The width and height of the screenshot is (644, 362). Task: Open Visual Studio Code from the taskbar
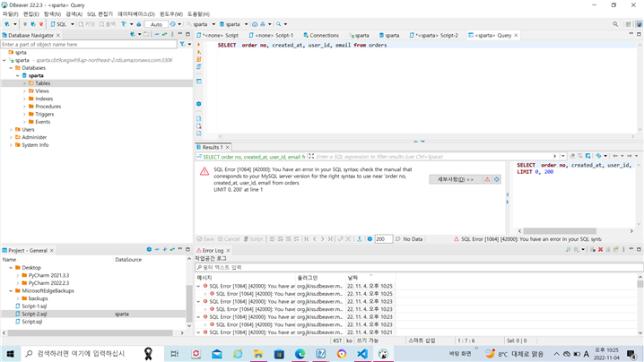coord(362,354)
